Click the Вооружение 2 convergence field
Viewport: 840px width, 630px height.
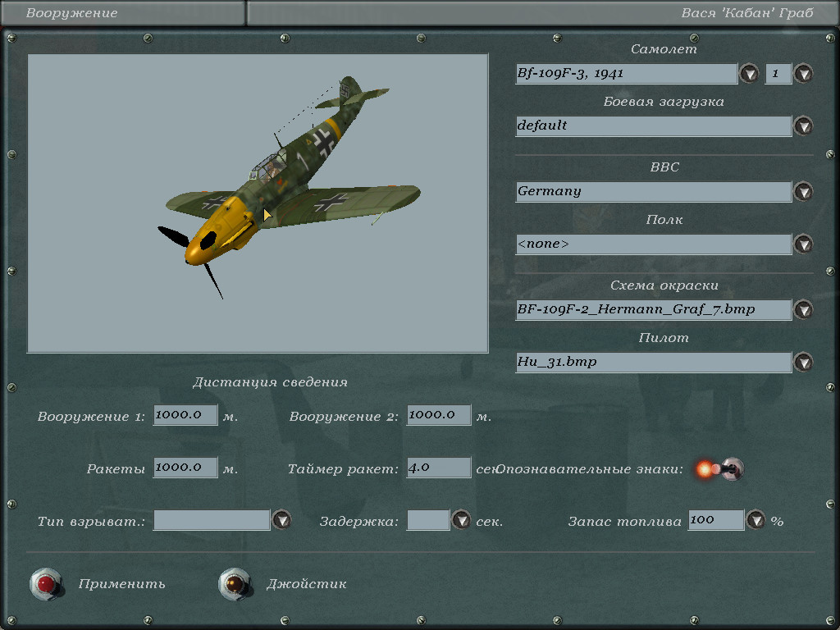point(439,415)
